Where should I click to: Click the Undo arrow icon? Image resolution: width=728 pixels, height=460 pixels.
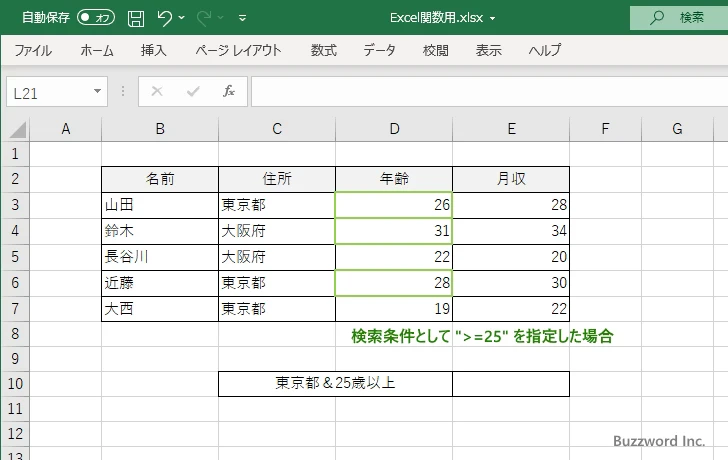tap(165, 17)
